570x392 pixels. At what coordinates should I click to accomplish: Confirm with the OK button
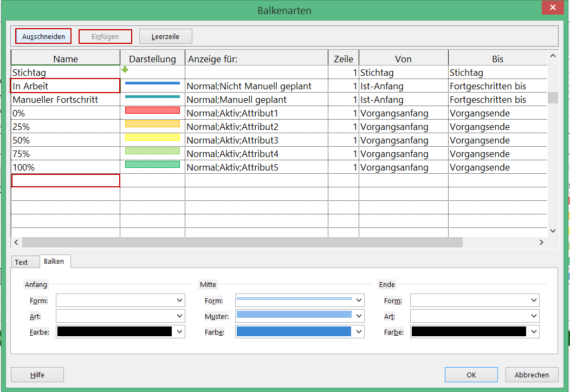point(471,375)
